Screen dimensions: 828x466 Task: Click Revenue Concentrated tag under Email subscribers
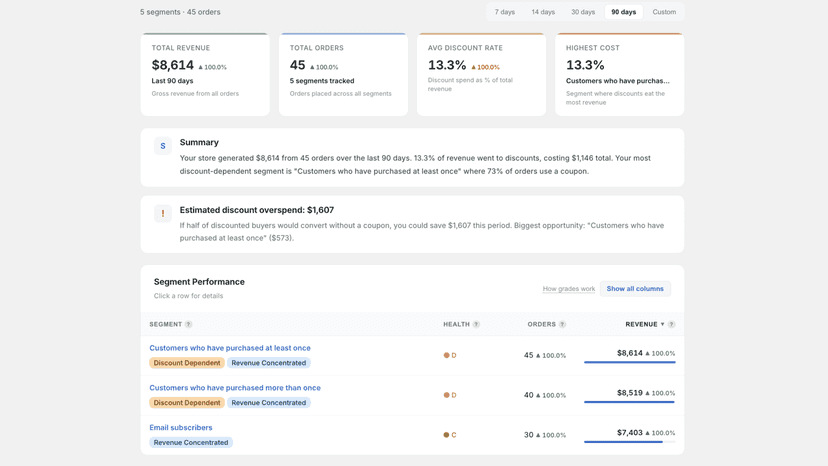click(191, 442)
